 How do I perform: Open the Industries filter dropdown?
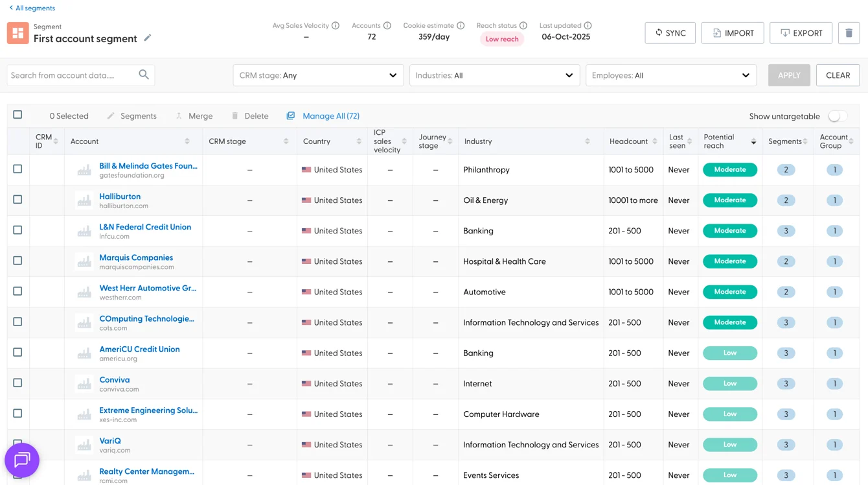pyautogui.click(x=495, y=75)
